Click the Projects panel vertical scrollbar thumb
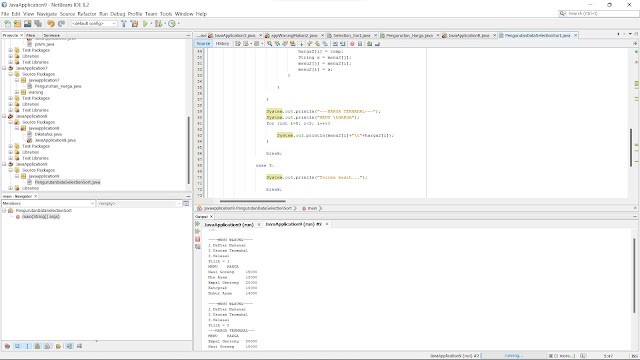 coord(188,150)
